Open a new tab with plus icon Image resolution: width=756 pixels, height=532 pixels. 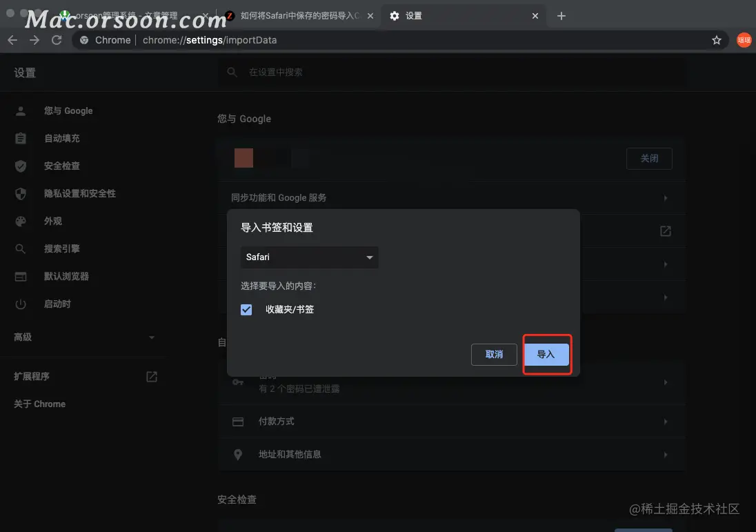click(x=561, y=16)
